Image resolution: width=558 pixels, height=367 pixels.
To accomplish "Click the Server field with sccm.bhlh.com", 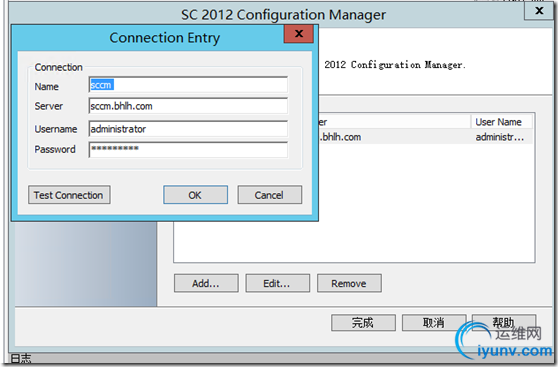I will 188,106.
